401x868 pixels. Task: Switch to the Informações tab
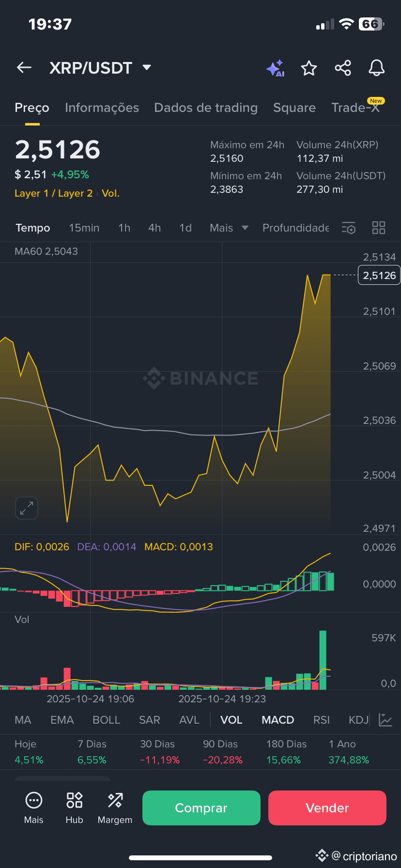pyautogui.click(x=102, y=108)
